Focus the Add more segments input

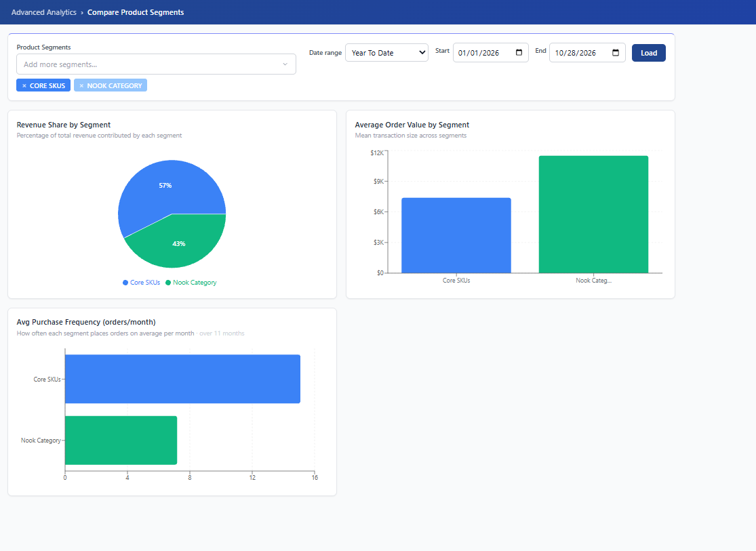[x=156, y=64]
